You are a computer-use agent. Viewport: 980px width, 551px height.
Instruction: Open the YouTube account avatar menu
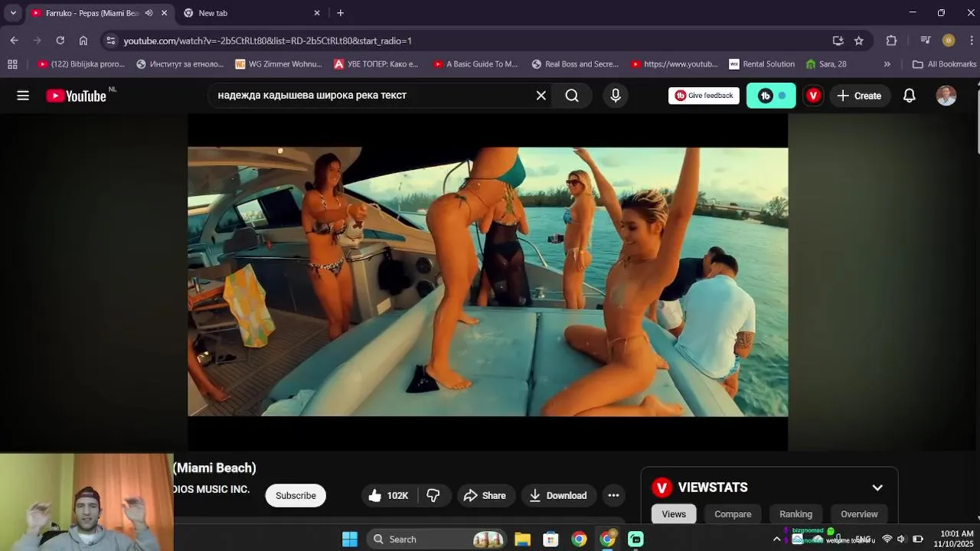click(x=946, y=96)
